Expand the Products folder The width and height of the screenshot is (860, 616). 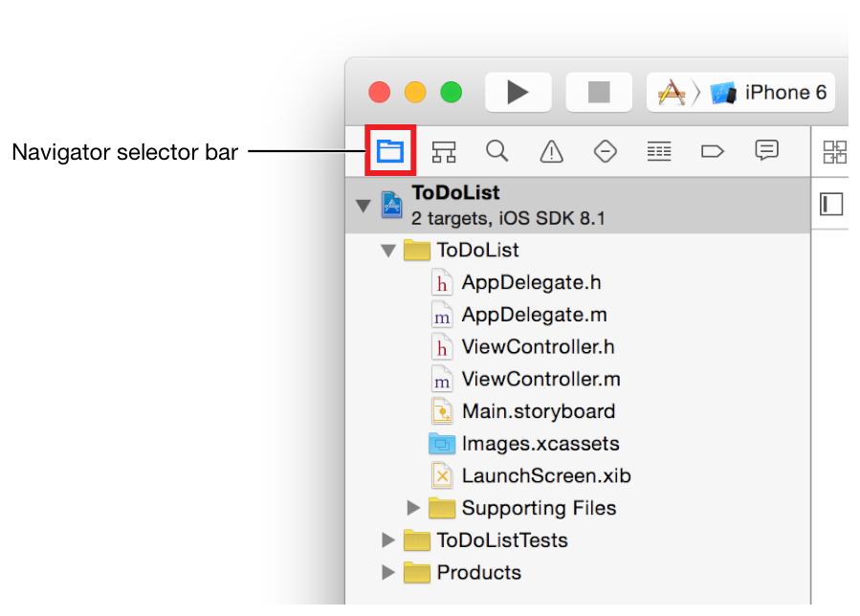[388, 573]
